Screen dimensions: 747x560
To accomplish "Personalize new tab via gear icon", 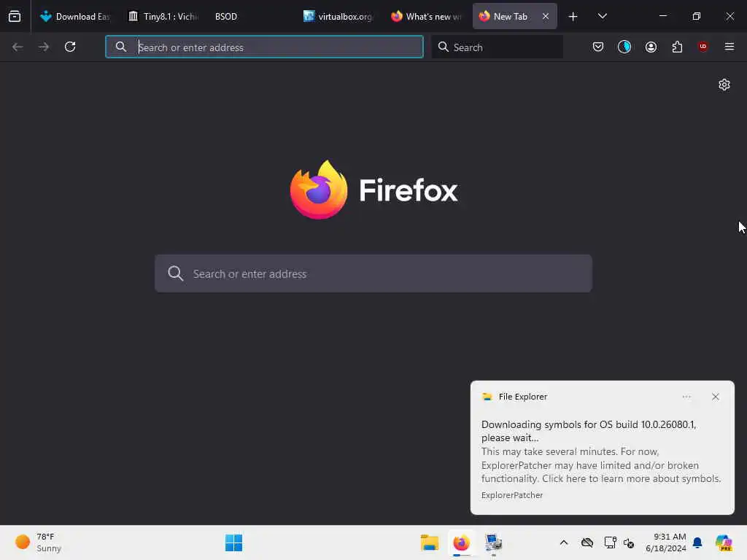I will coord(724,85).
